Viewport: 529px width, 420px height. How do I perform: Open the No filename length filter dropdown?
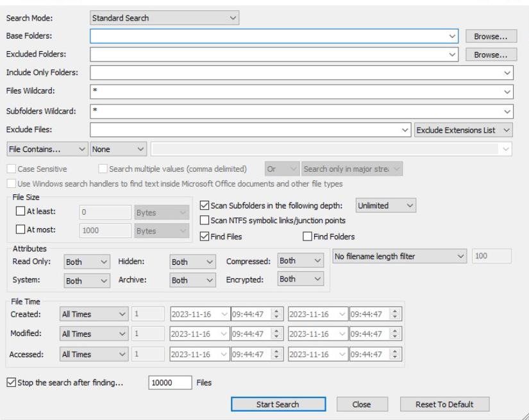(399, 256)
